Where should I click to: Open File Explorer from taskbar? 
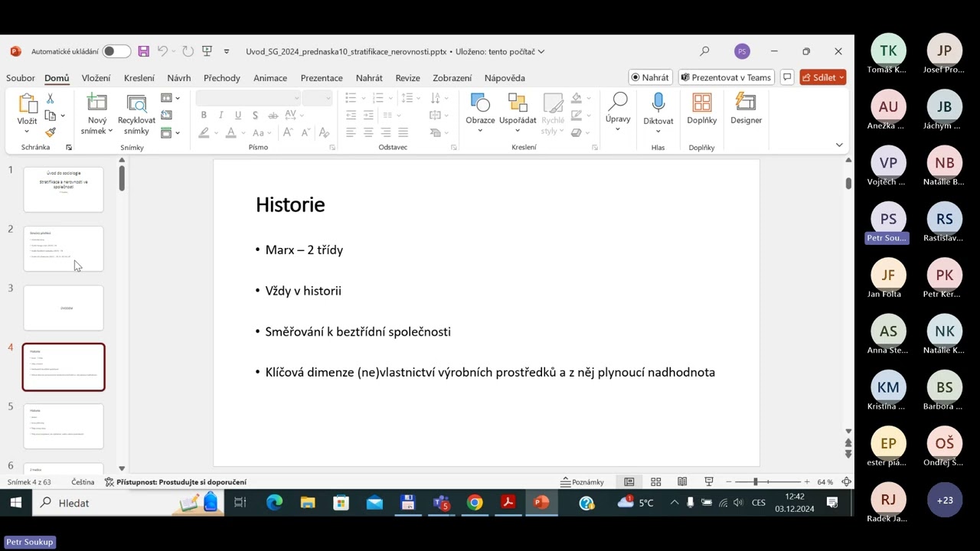pos(308,503)
